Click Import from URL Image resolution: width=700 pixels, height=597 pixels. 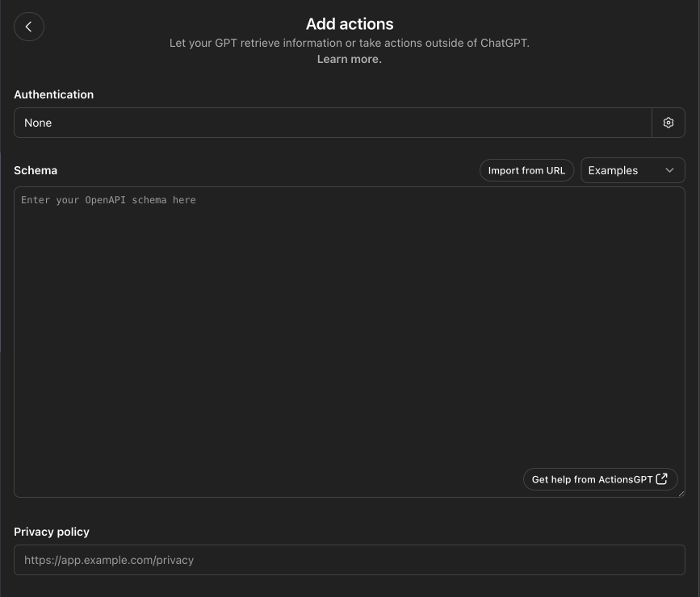(x=526, y=170)
